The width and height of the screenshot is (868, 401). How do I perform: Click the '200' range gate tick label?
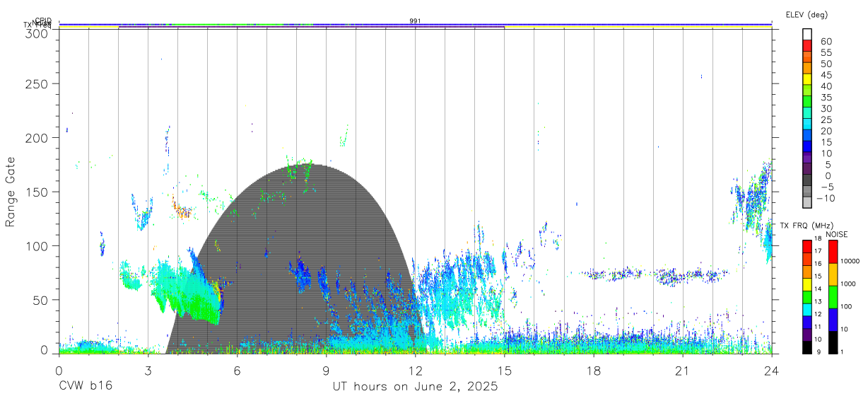(36, 138)
